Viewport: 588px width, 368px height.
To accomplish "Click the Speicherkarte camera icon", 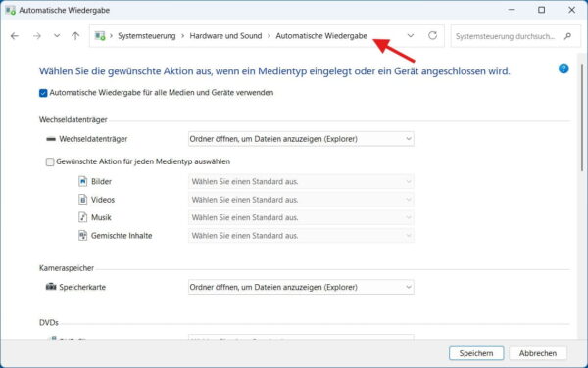I will [x=51, y=287].
